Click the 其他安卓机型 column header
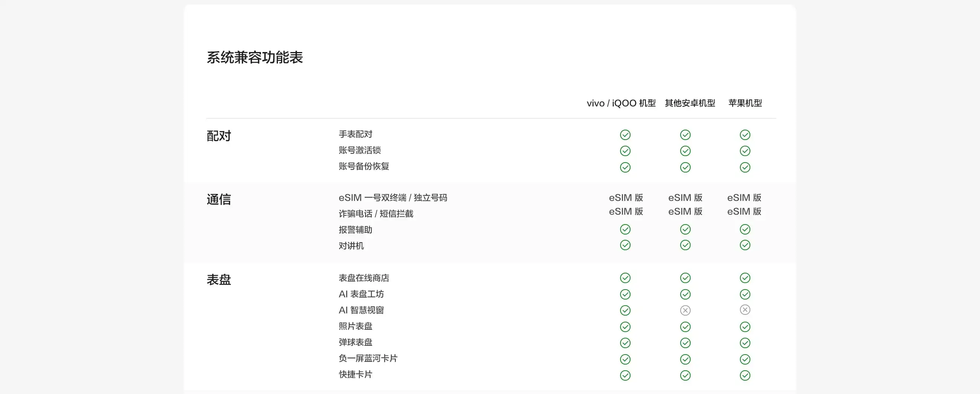980x394 pixels. 690,103
